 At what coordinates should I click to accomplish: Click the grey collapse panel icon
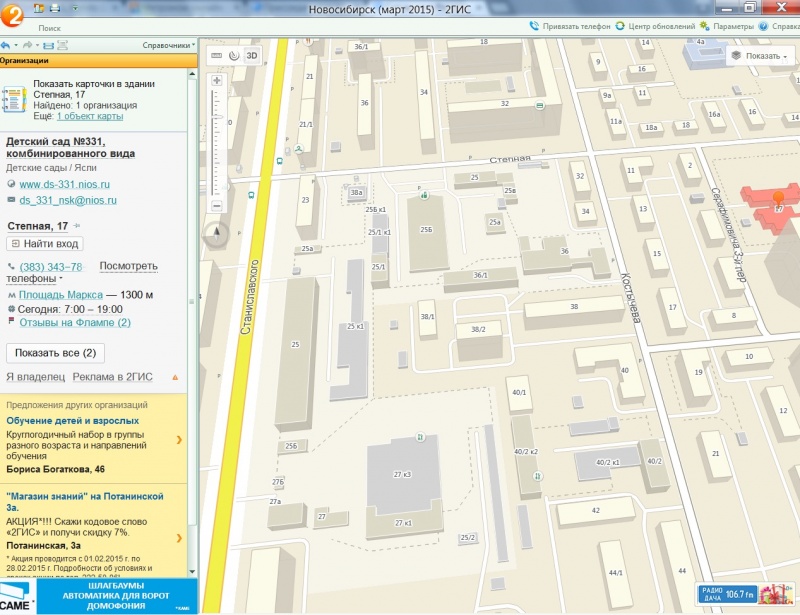click(x=62, y=45)
